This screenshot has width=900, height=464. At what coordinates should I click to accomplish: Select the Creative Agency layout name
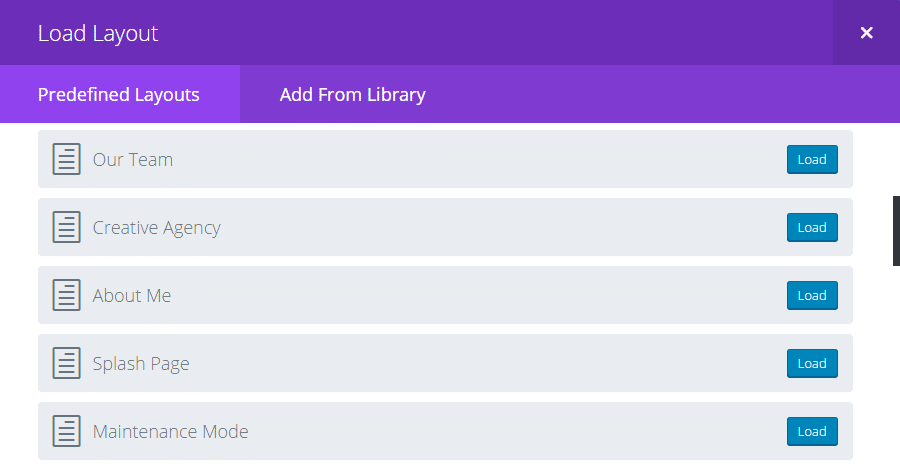157,228
